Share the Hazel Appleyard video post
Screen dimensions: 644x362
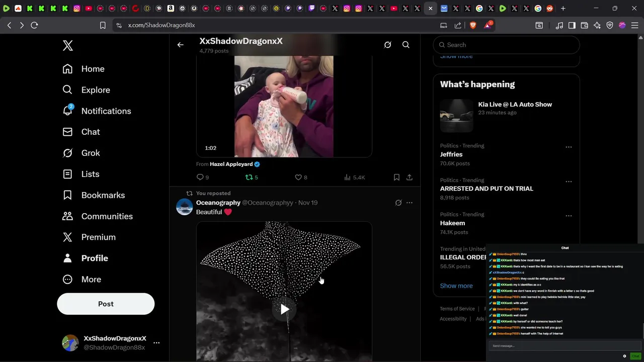(x=410, y=177)
